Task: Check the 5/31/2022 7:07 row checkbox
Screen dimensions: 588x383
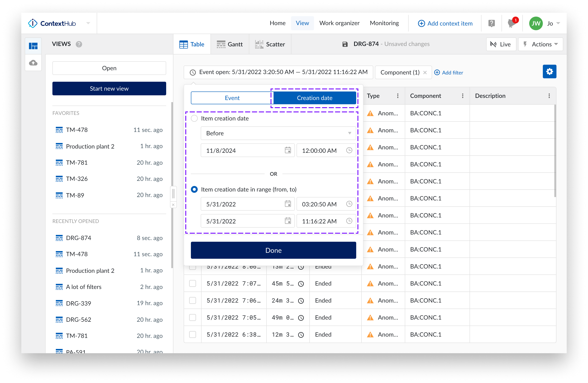Action: (x=192, y=283)
